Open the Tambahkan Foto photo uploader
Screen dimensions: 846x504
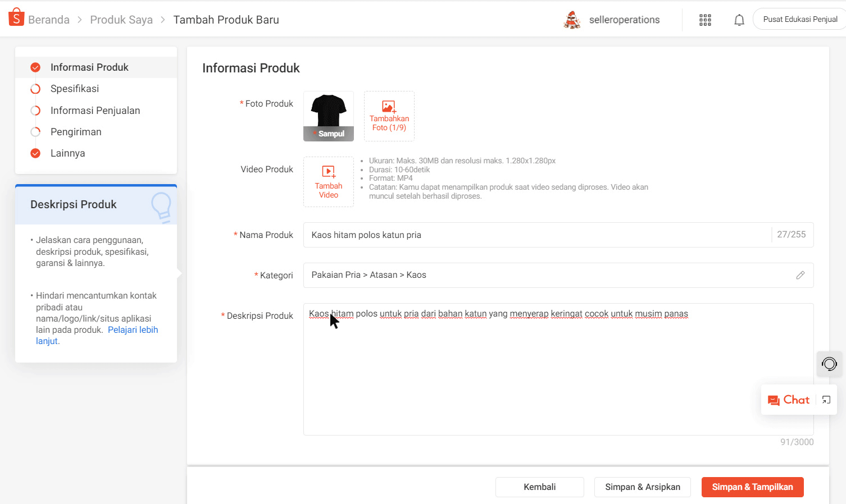point(389,116)
